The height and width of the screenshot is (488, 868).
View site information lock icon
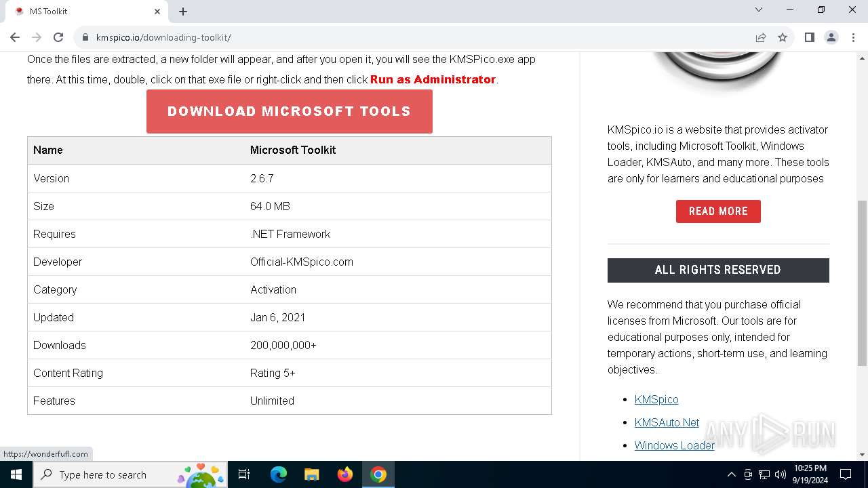click(85, 37)
